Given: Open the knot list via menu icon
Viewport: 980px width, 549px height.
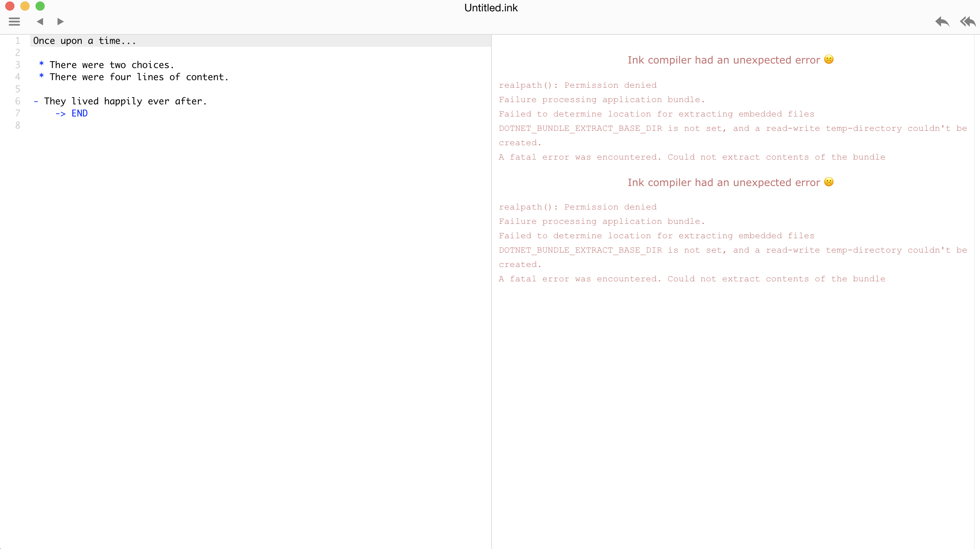Looking at the screenshot, I should (x=14, y=21).
